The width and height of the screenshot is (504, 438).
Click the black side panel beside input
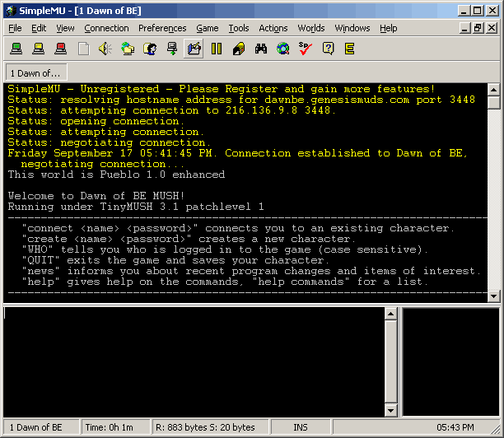451,361
